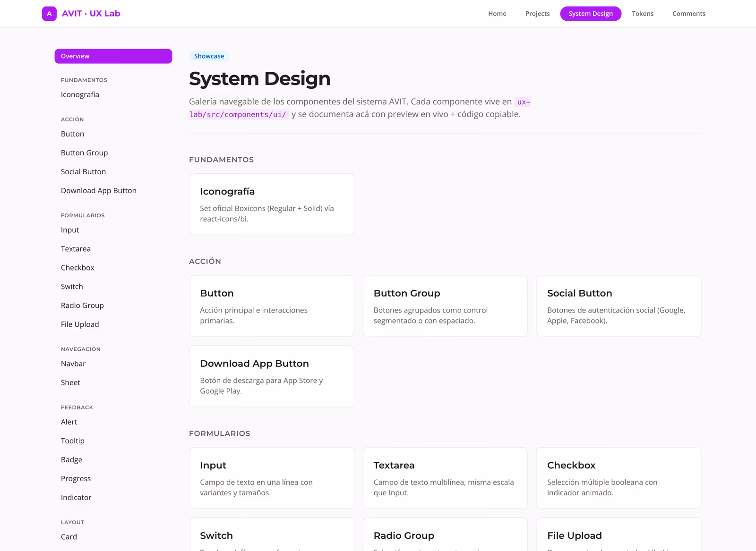Image resolution: width=756 pixels, height=551 pixels.
Task: Go to Home in top navigation
Action: click(497, 14)
